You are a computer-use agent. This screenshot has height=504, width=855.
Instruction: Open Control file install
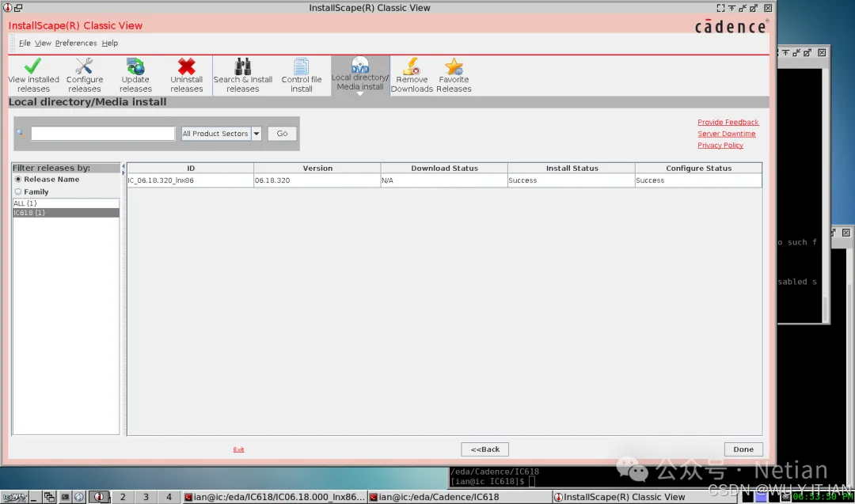[301, 75]
